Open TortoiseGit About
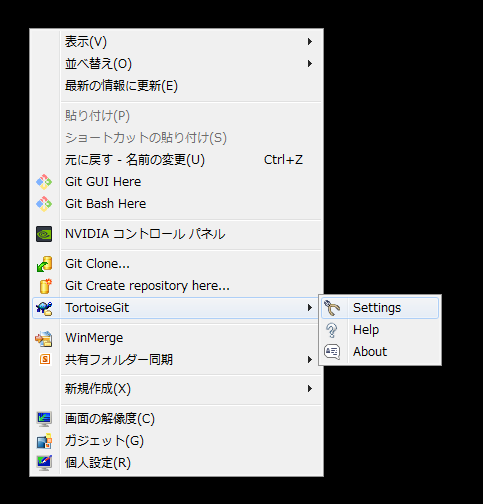Screen dimensions: 483x504 point(380,352)
